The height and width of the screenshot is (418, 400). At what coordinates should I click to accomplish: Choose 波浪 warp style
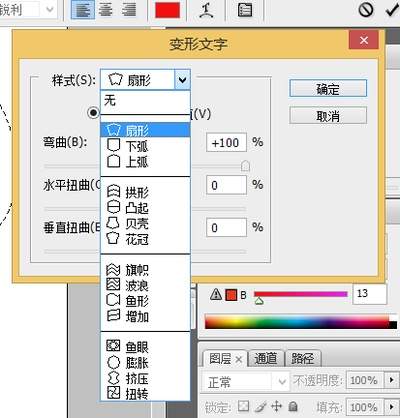tap(145, 285)
